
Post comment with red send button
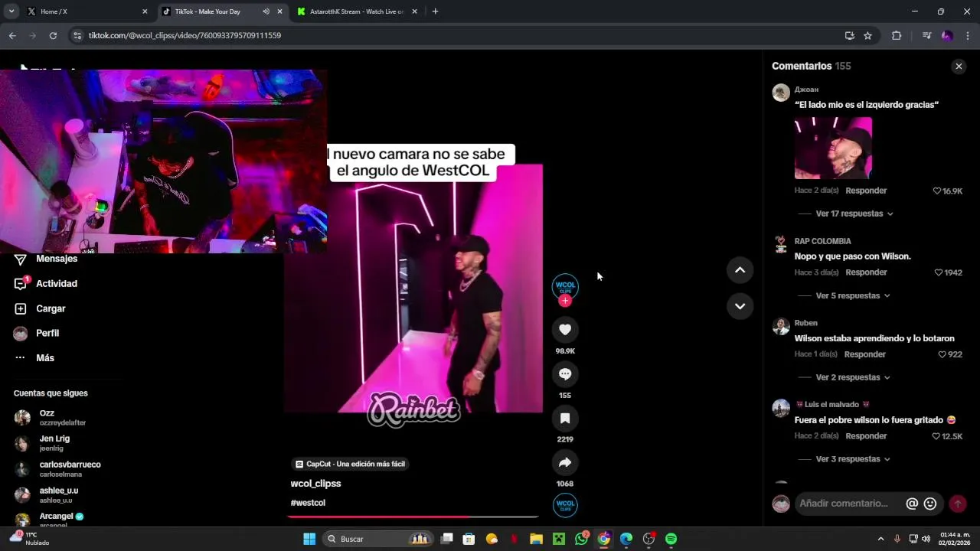[x=958, y=504]
